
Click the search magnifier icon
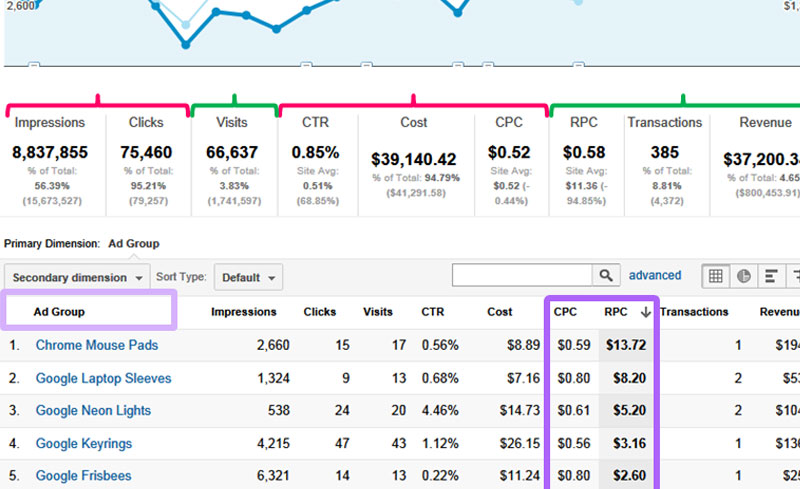606,276
